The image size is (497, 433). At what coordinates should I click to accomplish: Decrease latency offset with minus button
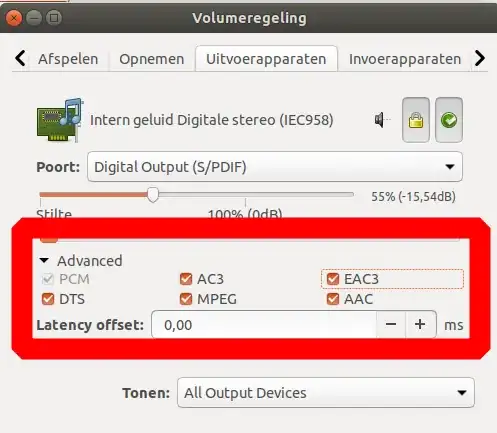click(x=391, y=324)
